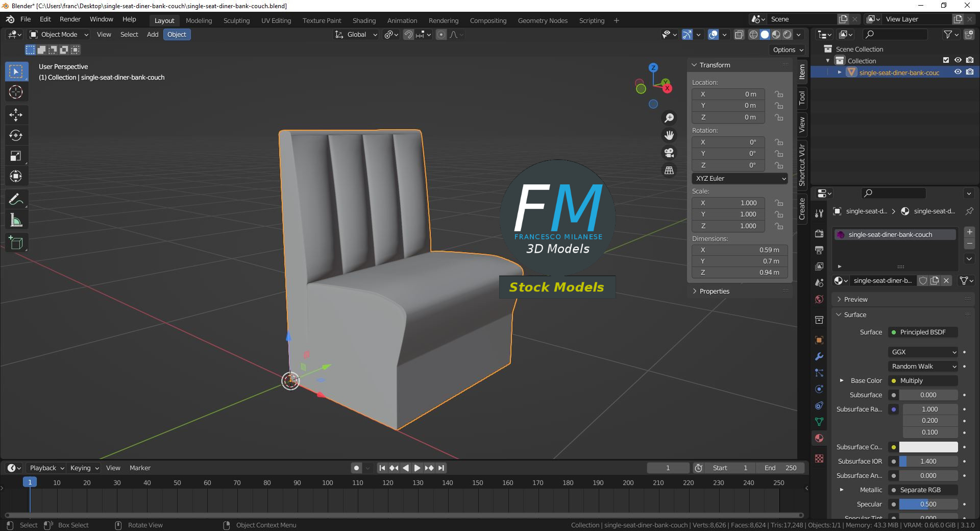980x531 pixels.
Task: Toggle lock on Scale Y
Action: [779, 214]
